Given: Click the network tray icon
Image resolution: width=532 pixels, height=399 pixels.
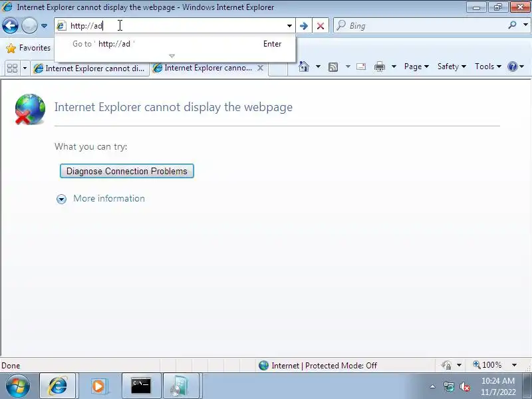Looking at the screenshot, I should point(448,387).
